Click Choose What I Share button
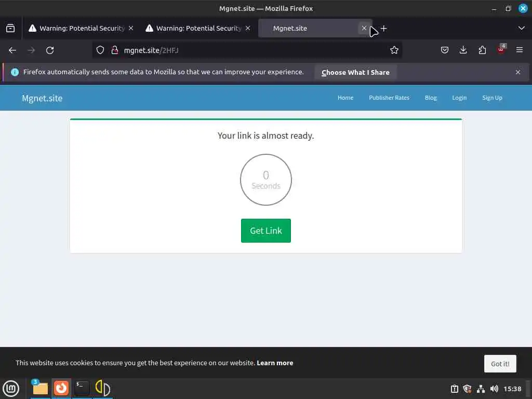 (x=355, y=72)
